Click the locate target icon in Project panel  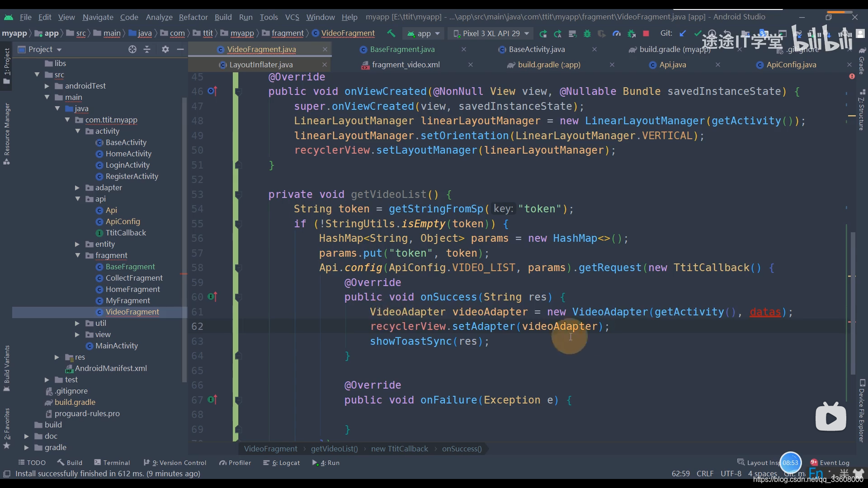(x=132, y=49)
